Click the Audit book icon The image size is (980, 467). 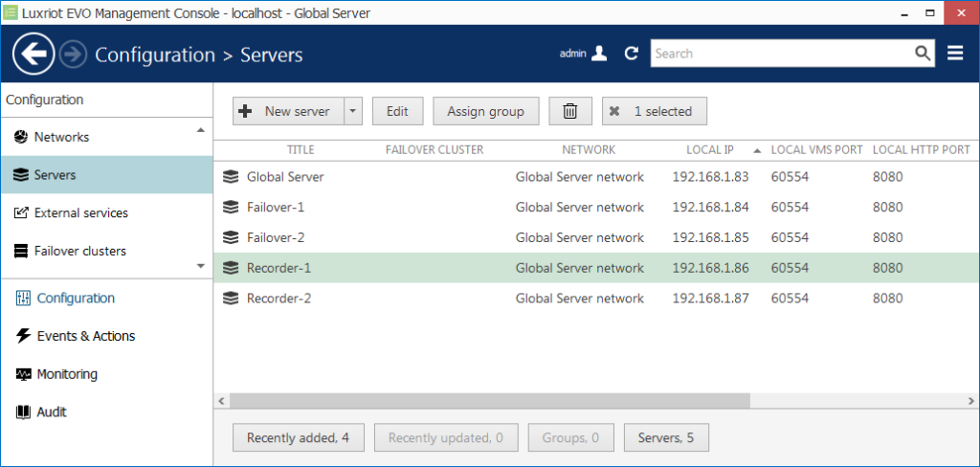coord(23,412)
